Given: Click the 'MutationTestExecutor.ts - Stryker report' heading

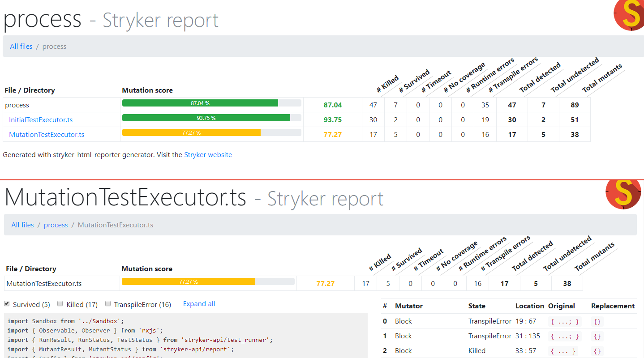Looking at the screenshot, I should (194, 198).
